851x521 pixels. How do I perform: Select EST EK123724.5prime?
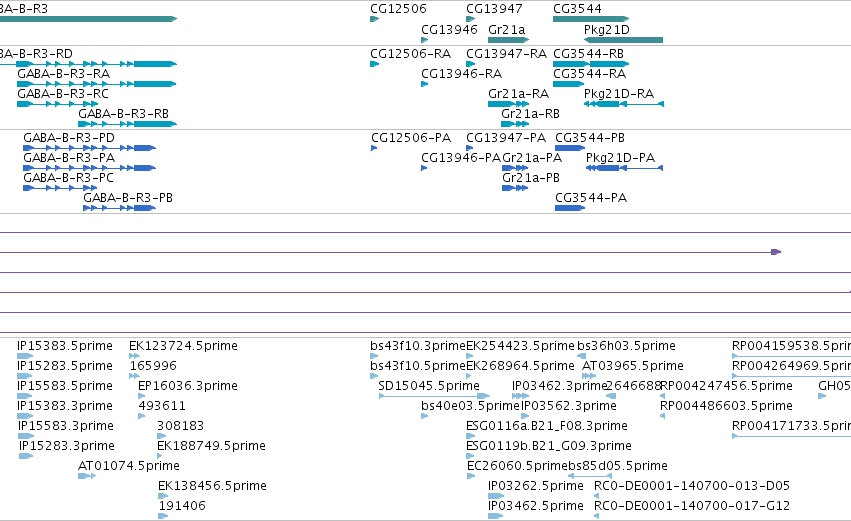(x=183, y=346)
